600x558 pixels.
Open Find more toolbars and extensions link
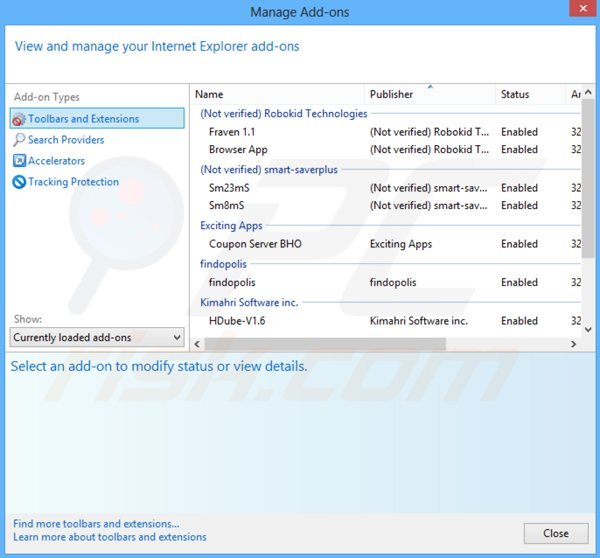[96, 524]
